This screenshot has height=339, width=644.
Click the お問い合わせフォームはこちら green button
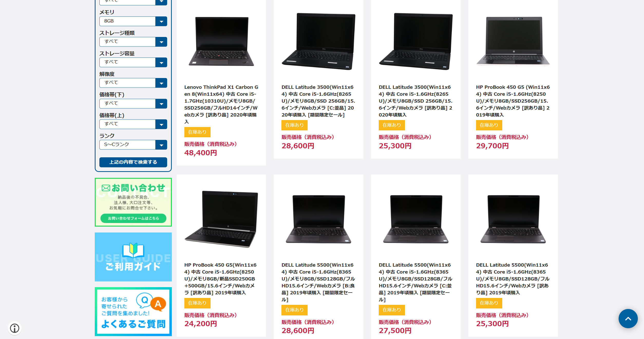point(133,218)
